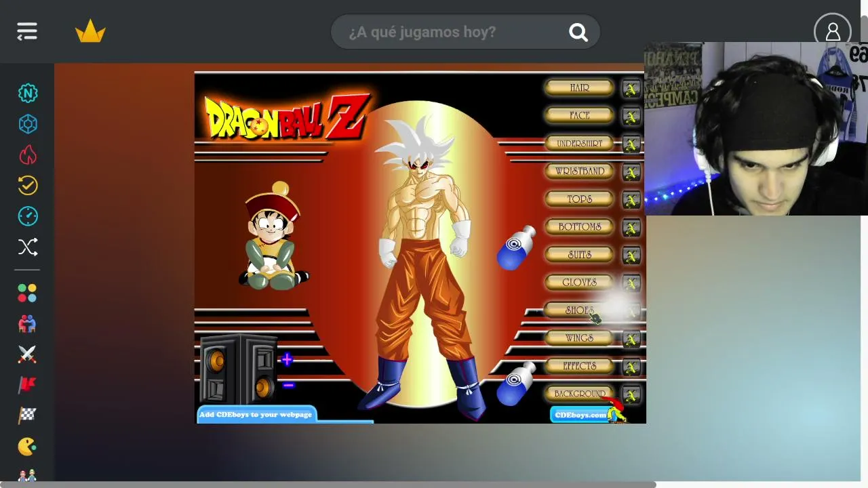Select the crossed swords fighting games icon
Screen dimensions: 868x488
(27, 354)
